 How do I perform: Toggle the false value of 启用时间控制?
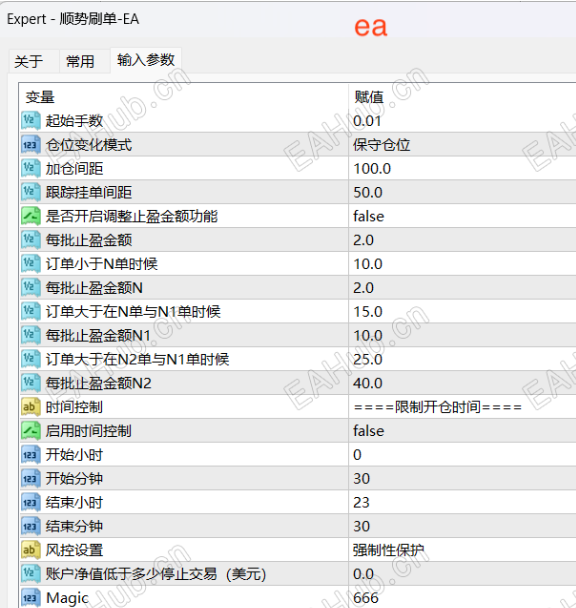pyautogui.click(x=368, y=431)
